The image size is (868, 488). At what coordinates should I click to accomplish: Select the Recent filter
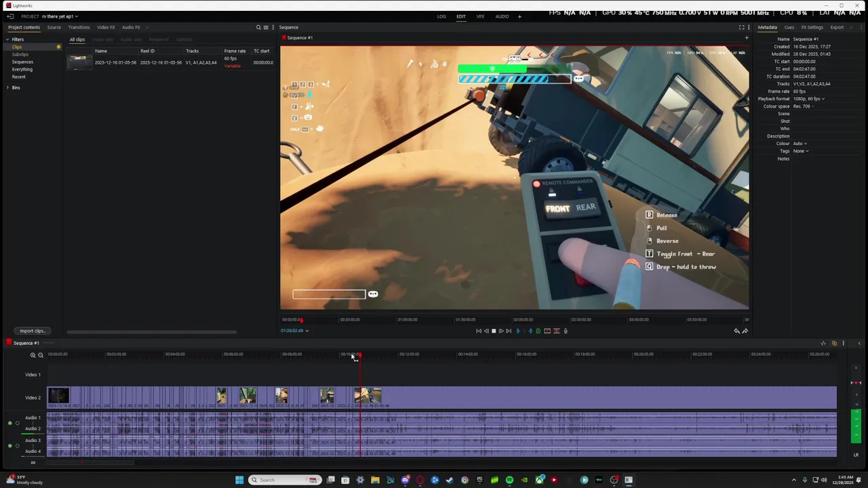[18, 77]
